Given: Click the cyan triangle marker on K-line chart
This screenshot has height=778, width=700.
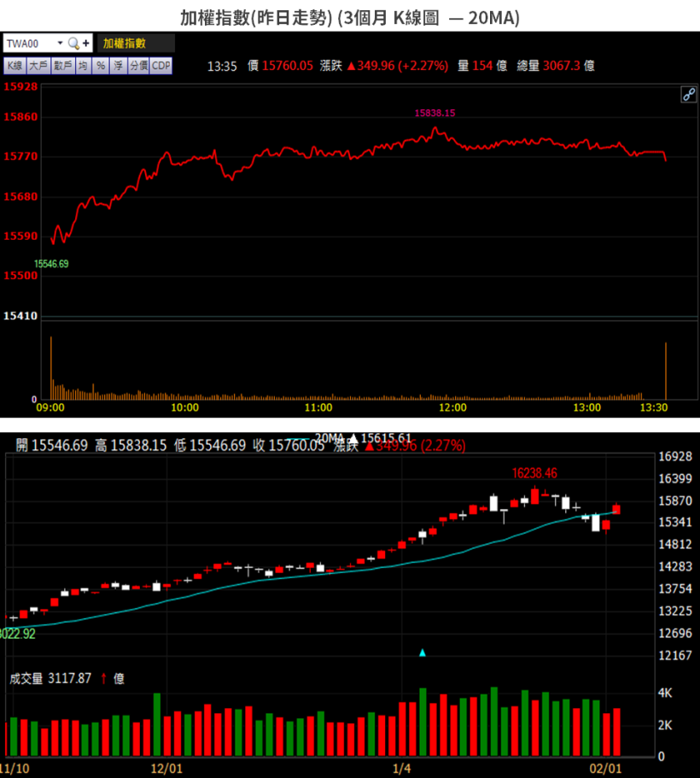Looking at the screenshot, I should click(x=422, y=652).
